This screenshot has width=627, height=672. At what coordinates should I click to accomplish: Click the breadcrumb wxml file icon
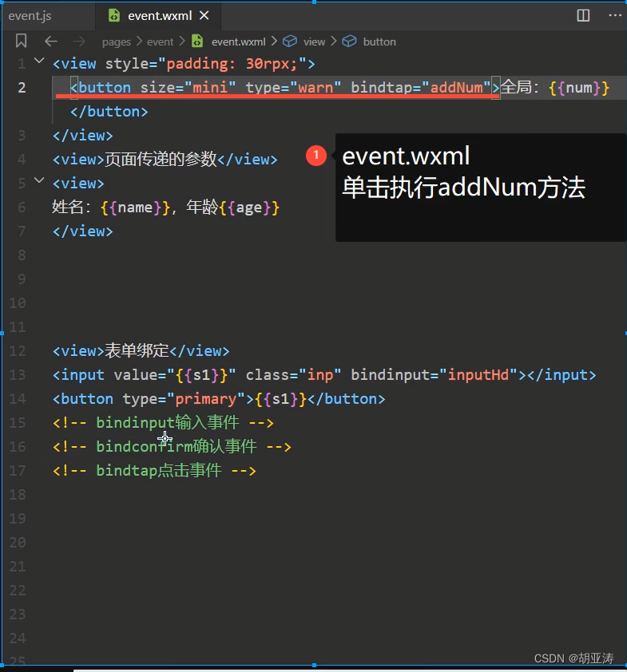[x=197, y=42]
